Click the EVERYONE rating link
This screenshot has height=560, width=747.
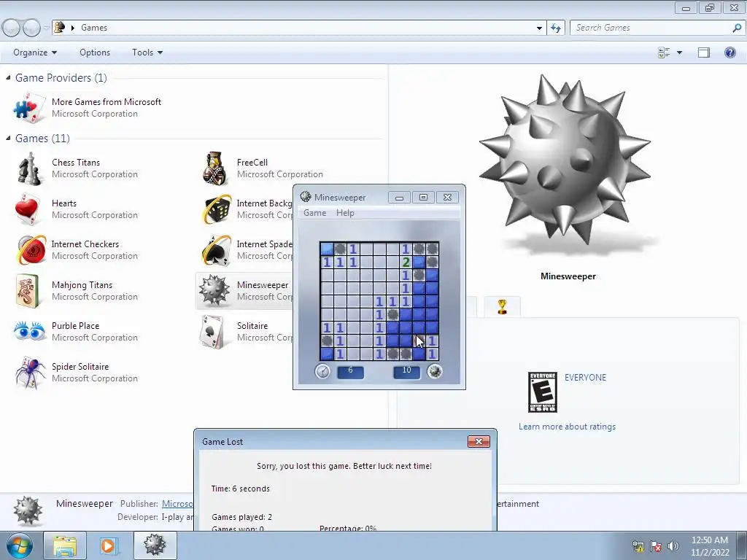(586, 378)
